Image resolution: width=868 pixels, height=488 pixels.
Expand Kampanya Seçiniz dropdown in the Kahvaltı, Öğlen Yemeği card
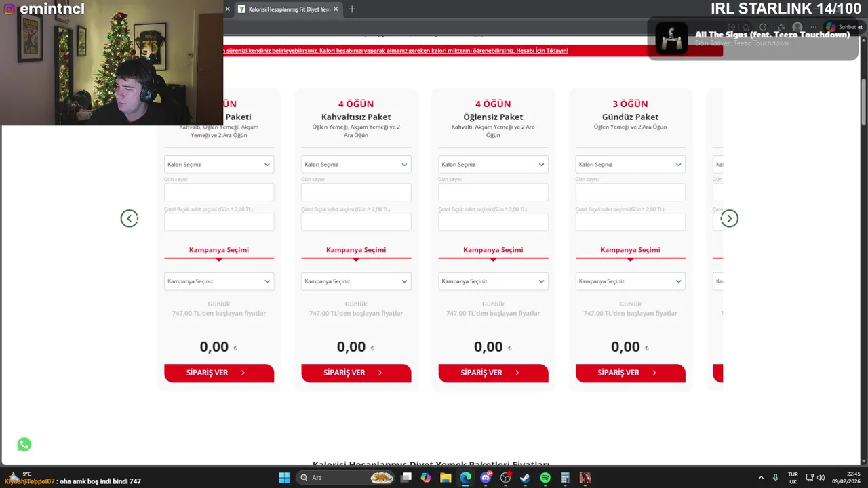[x=219, y=281]
